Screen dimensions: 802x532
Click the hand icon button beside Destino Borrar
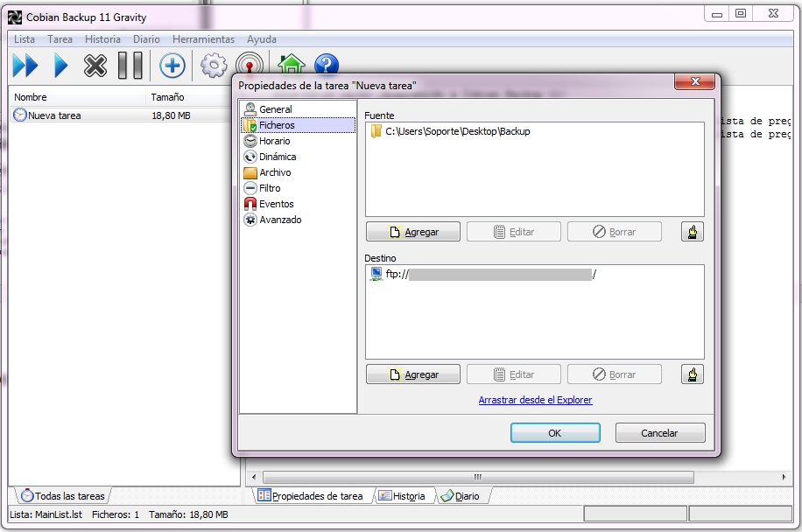point(693,374)
